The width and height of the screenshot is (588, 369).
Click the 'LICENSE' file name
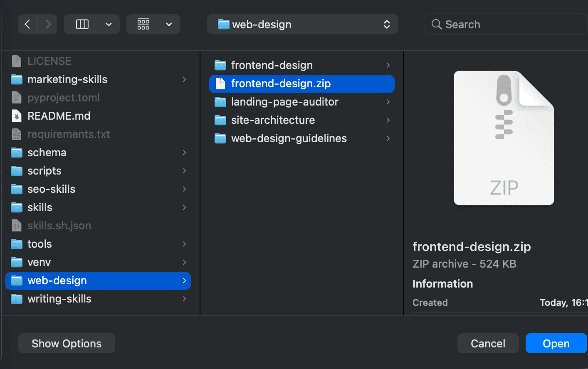pos(49,61)
